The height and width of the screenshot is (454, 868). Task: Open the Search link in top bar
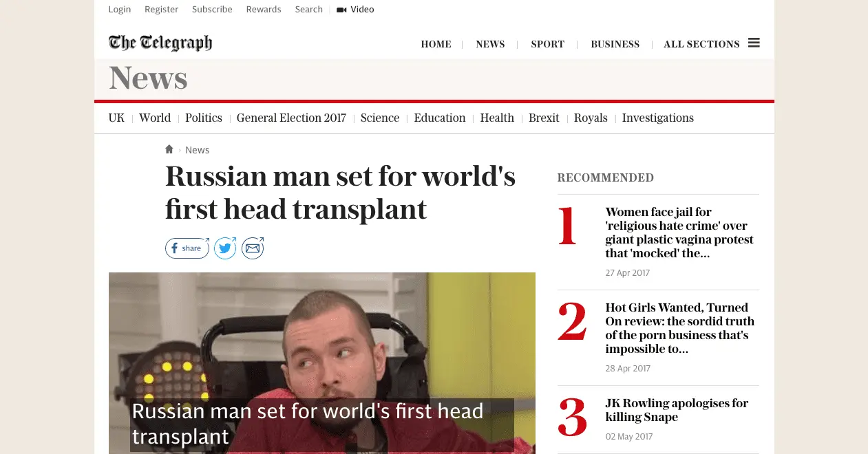309,10
